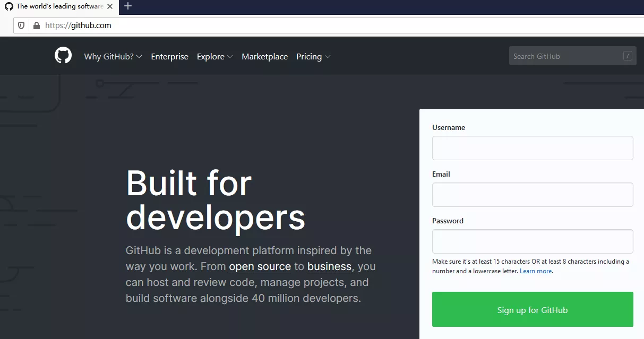The height and width of the screenshot is (339, 644).
Task: Follow the open source link
Action: pos(260,266)
